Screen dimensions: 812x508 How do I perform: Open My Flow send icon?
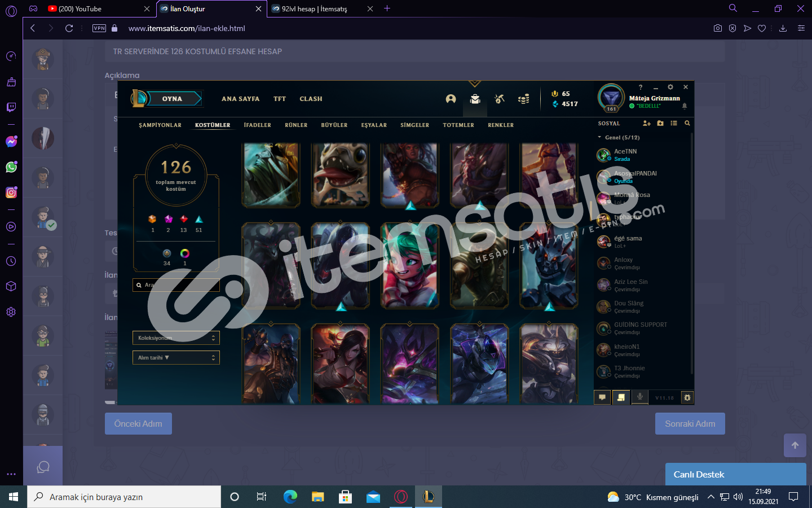[x=747, y=28]
